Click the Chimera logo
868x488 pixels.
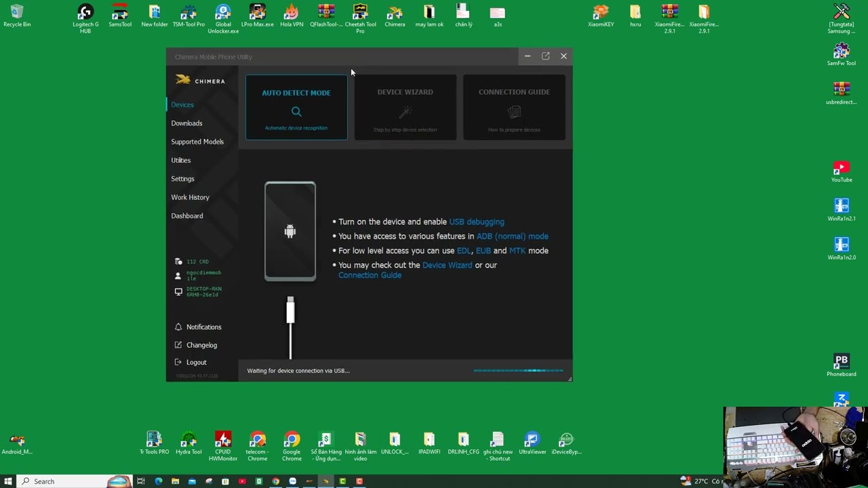200,80
